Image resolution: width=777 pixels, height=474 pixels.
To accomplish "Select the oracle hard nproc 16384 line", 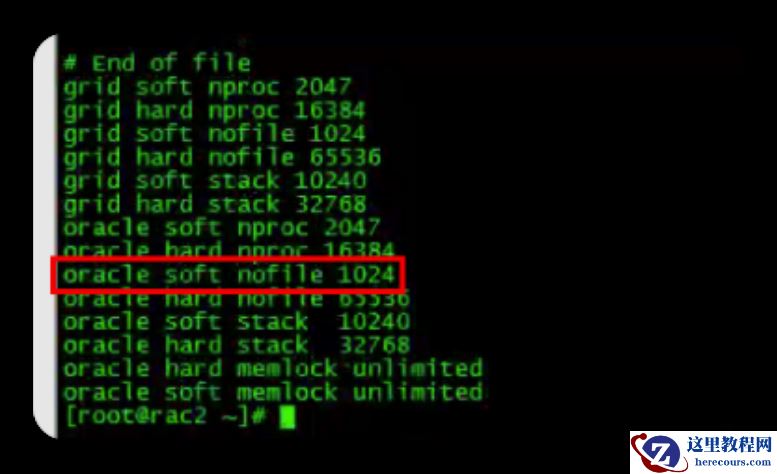I will coord(228,250).
